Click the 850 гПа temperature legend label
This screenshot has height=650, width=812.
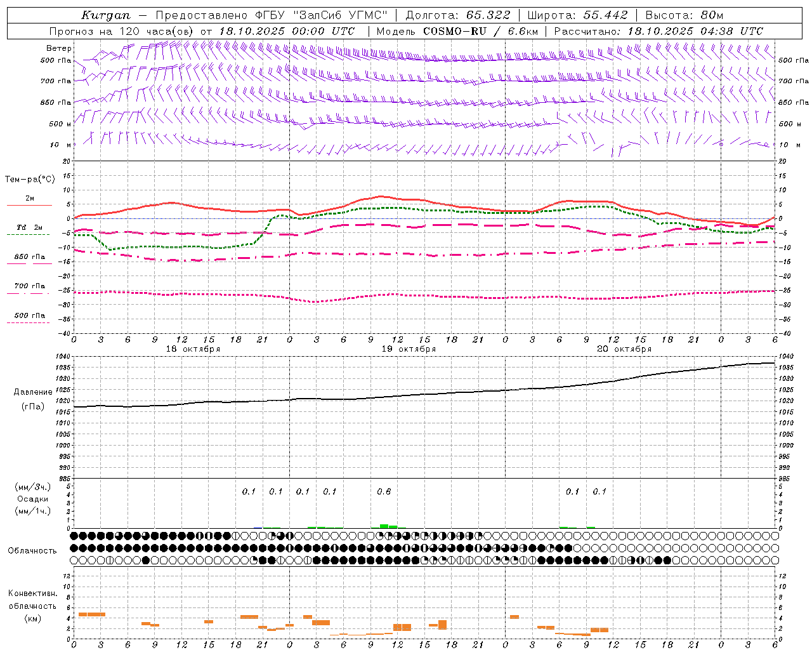[x=30, y=257]
